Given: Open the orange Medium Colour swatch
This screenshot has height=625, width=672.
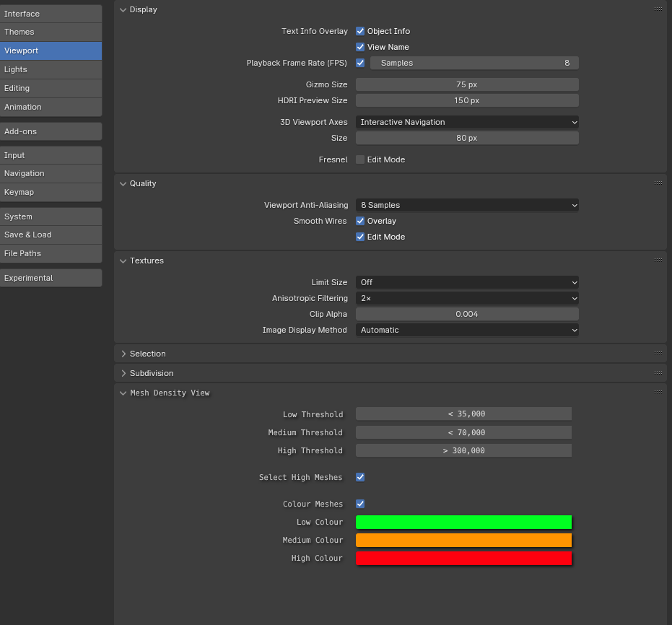Looking at the screenshot, I should coord(463,540).
